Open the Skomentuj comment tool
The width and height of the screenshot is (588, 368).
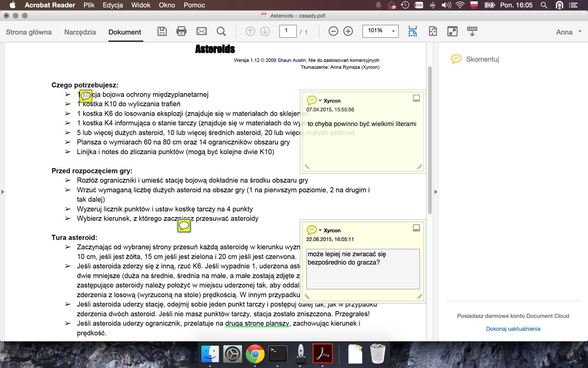[456, 59]
